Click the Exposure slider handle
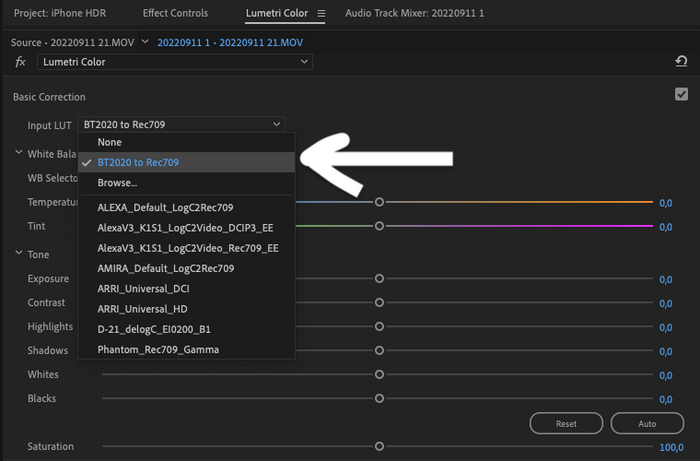This screenshot has width=700, height=461. pos(379,279)
